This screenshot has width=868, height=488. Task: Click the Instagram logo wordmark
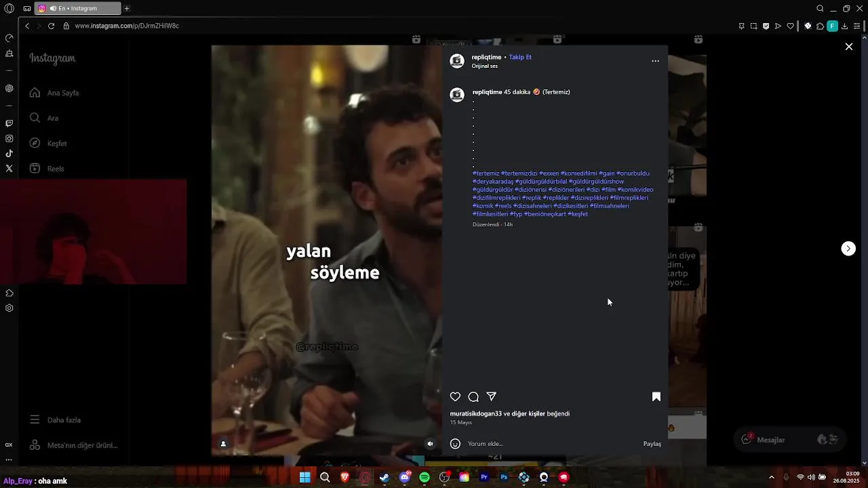click(x=52, y=59)
